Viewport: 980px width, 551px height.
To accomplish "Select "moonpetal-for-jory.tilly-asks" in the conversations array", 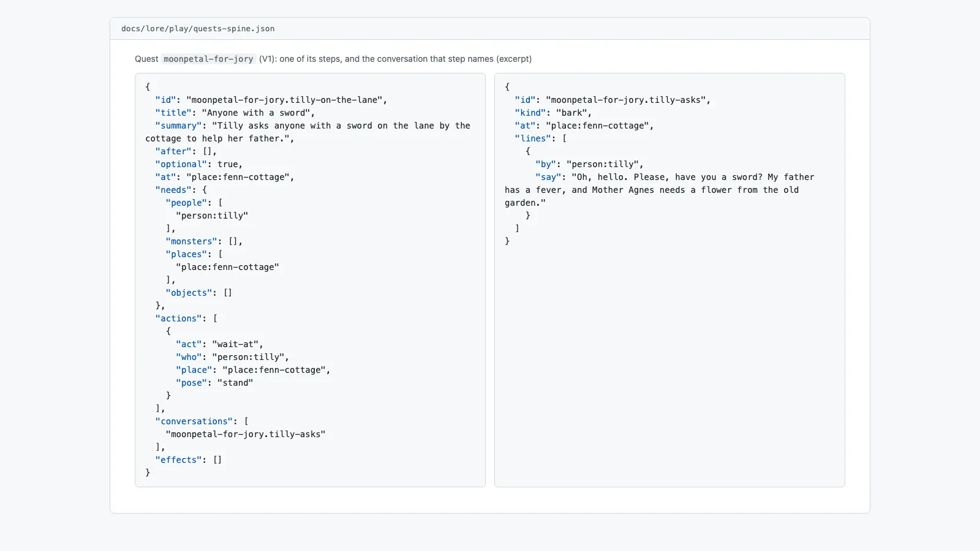I will (246, 434).
